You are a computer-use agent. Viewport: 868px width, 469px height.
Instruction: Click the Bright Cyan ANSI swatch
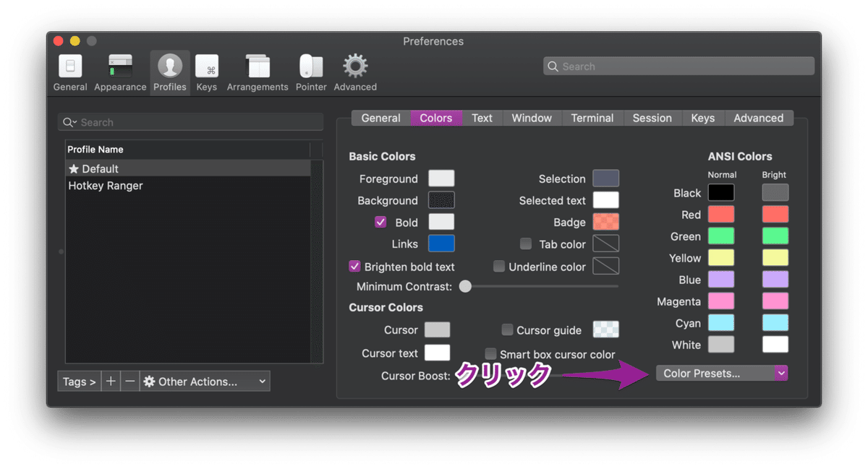[x=775, y=322]
